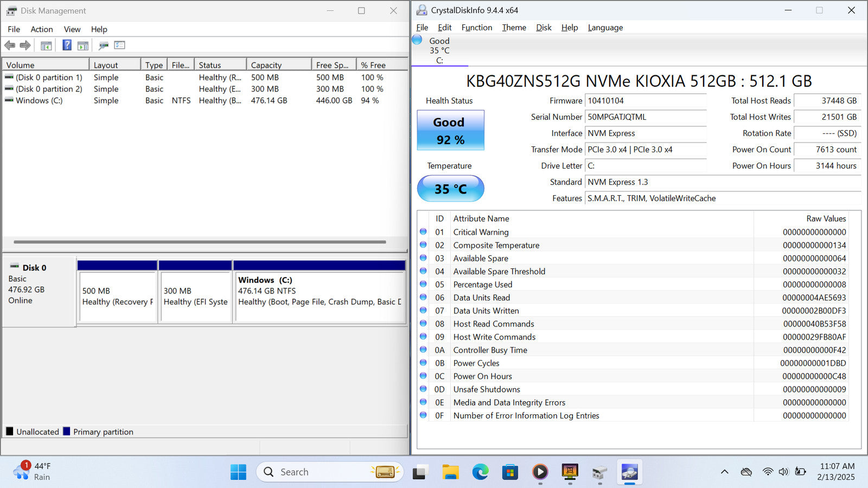
Task: Click the Good 92 % health status button
Action: coord(450,131)
